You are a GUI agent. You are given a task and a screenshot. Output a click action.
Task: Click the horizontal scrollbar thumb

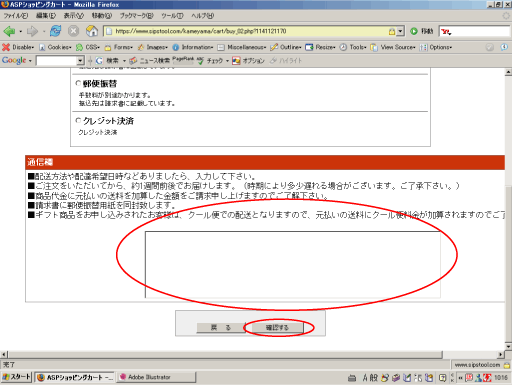point(225,354)
